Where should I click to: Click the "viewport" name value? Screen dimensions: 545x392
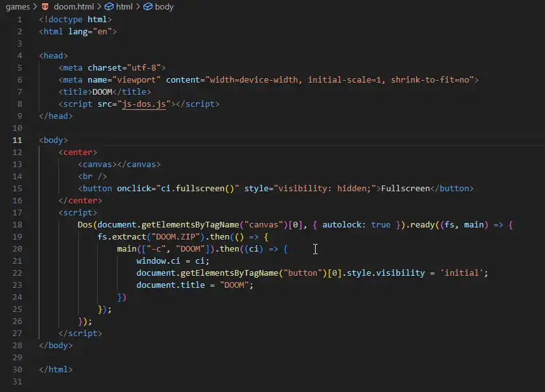[137, 80]
